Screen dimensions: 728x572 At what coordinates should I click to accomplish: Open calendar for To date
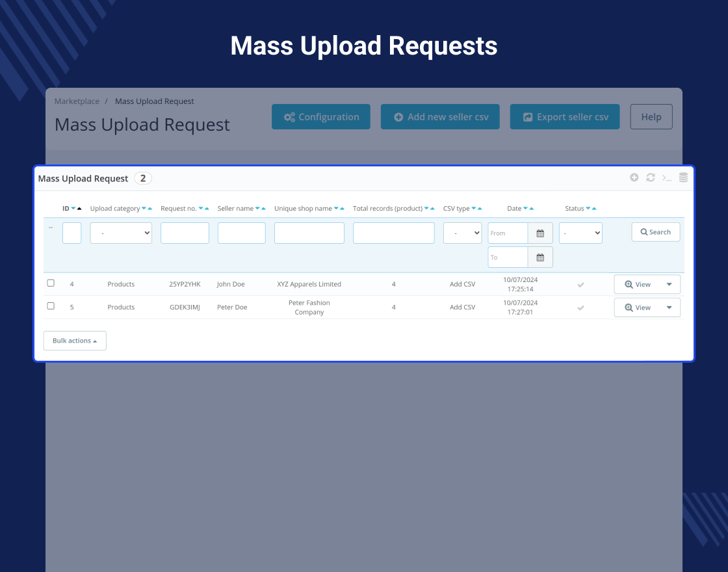[540, 257]
